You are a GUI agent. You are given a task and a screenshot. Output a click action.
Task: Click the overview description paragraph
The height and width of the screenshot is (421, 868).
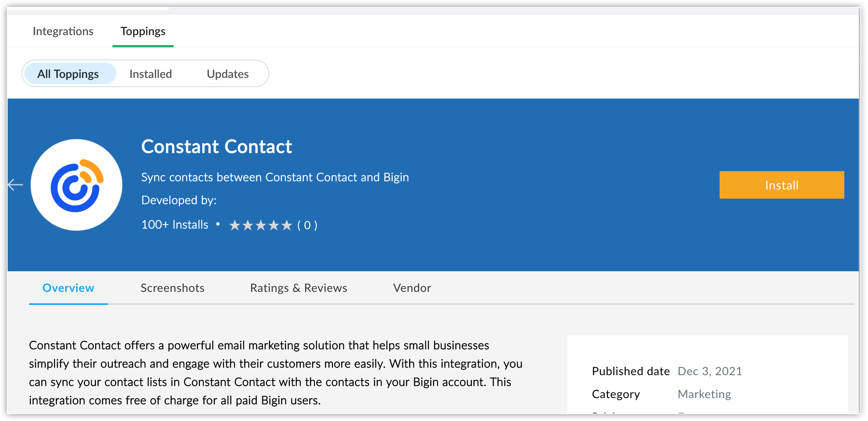click(x=276, y=373)
